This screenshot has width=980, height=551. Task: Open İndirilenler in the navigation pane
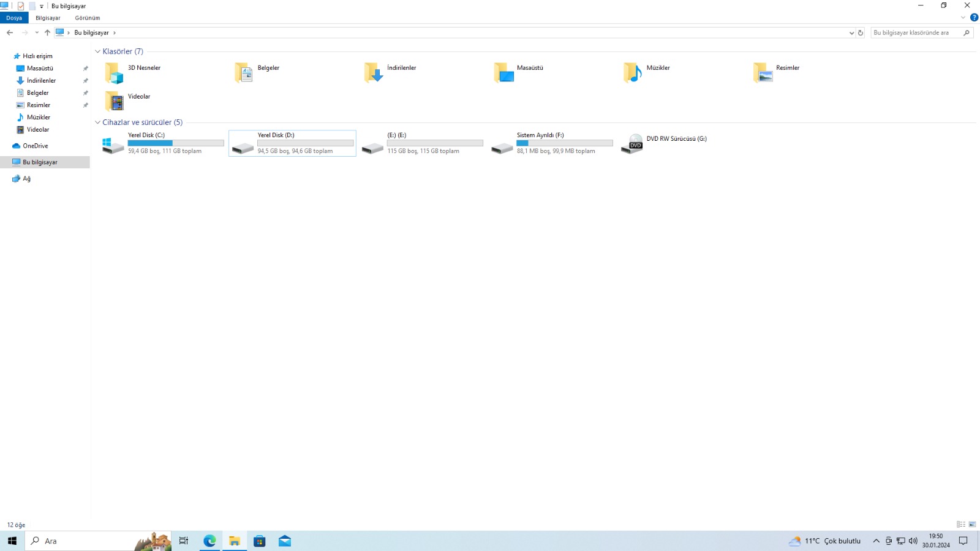(x=41, y=81)
